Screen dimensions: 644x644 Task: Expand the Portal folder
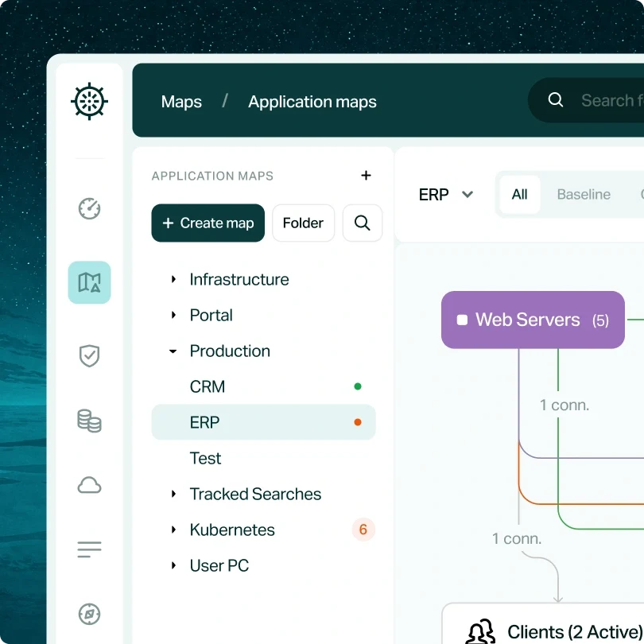[173, 315]
